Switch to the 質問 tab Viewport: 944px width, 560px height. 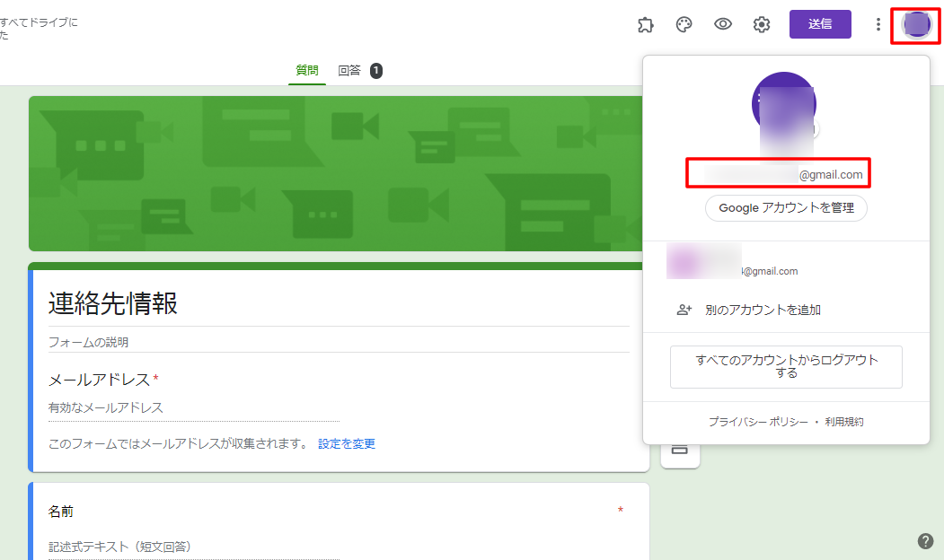[x=307, y=71]
